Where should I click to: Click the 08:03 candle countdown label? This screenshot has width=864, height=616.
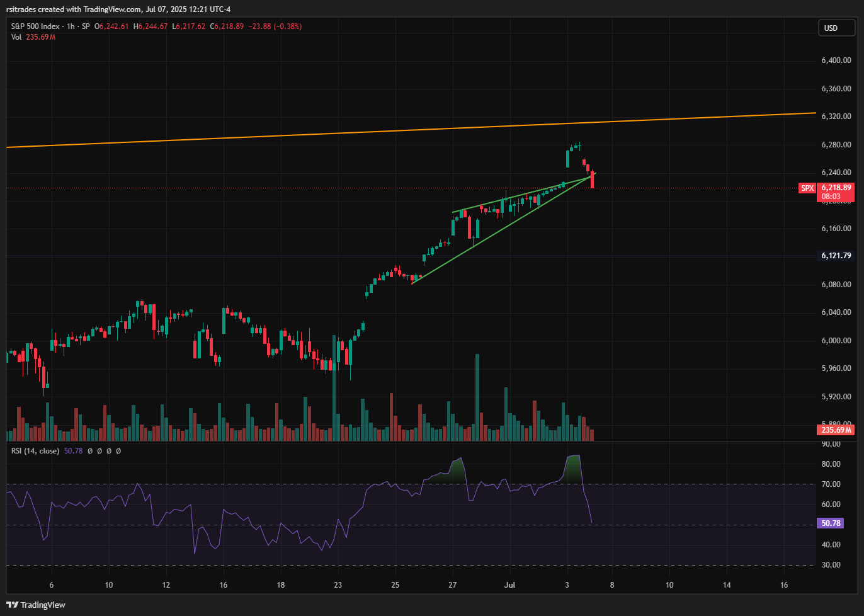(830, 197)
